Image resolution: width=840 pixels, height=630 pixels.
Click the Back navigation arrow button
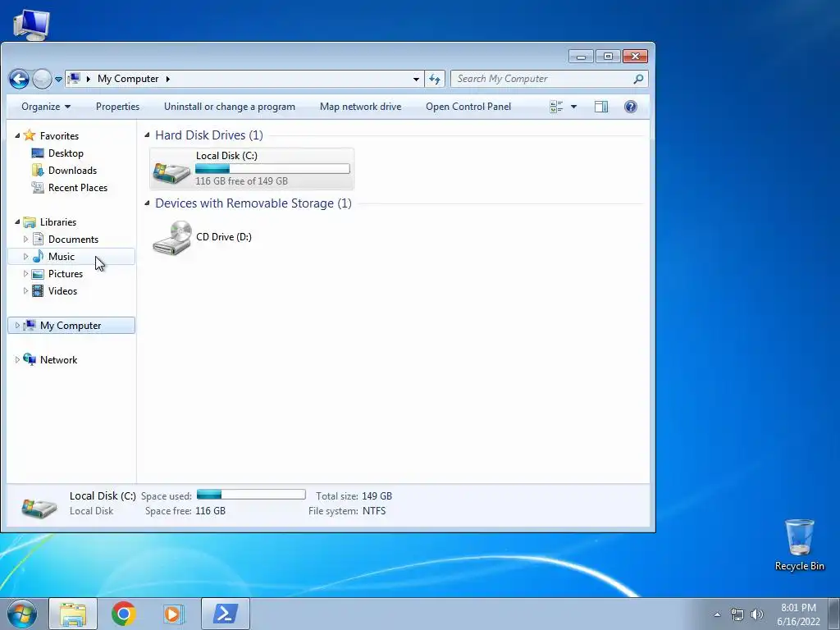20,80
